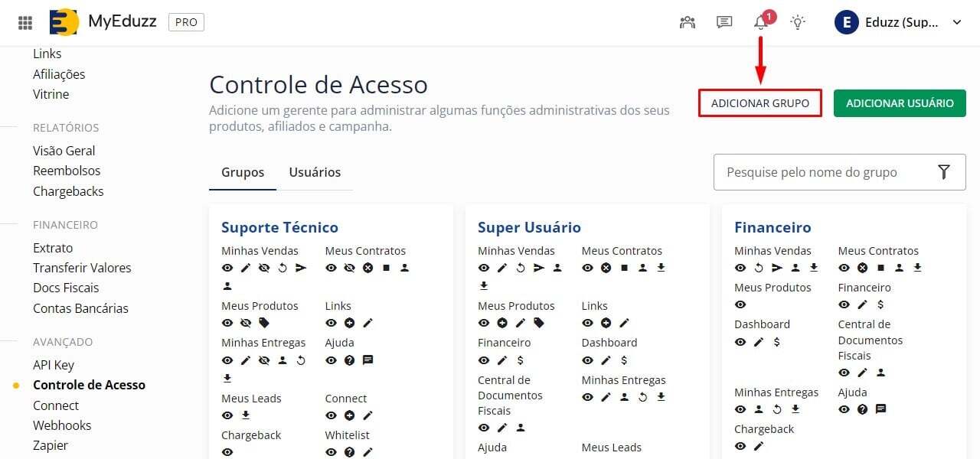This screenshot has width=980, height=459.
Task: Open the Suporte Técnico group
Action: click(279, 227)
